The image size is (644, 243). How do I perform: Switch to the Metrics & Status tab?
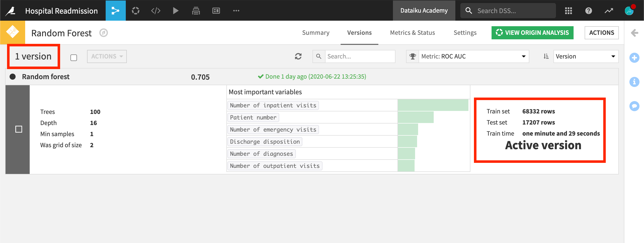coord(412,33)
